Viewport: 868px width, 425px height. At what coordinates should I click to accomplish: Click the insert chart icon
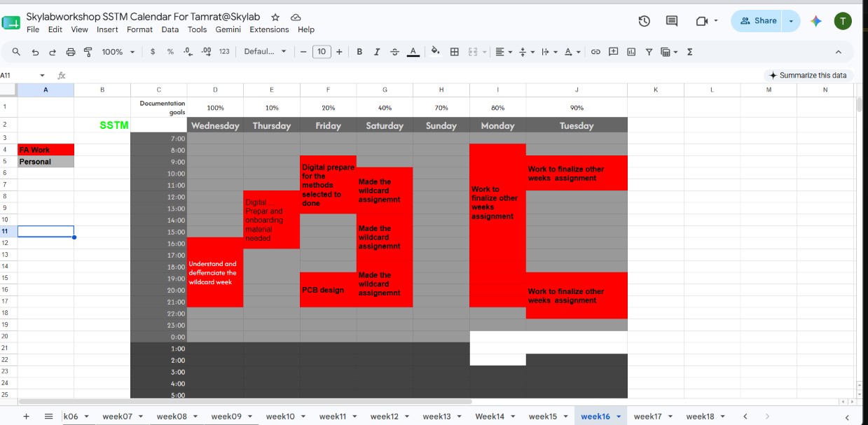(x=631, y=52)
